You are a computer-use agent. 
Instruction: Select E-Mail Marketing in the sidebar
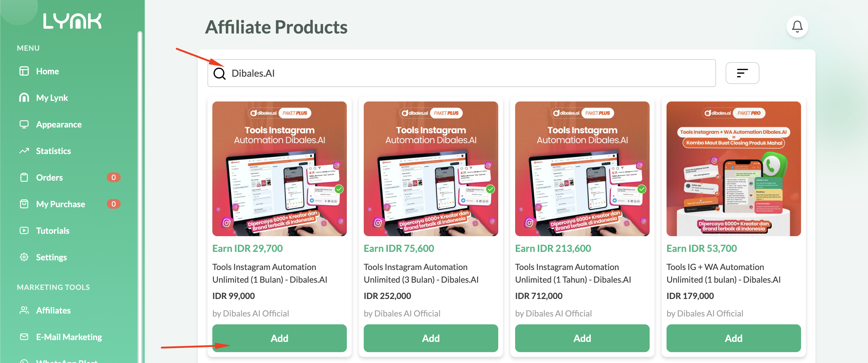69,337
